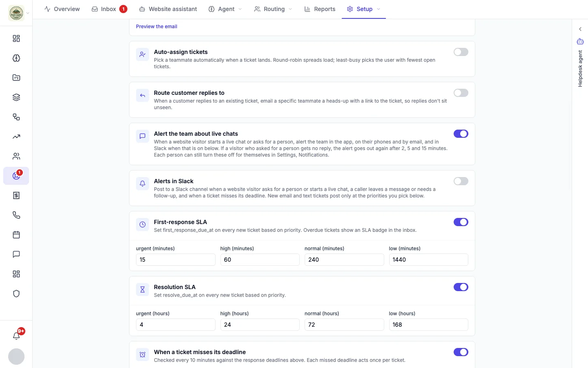Open the notifications bell icon
This screenshot has width=588, height=368.
click(16, 336)
